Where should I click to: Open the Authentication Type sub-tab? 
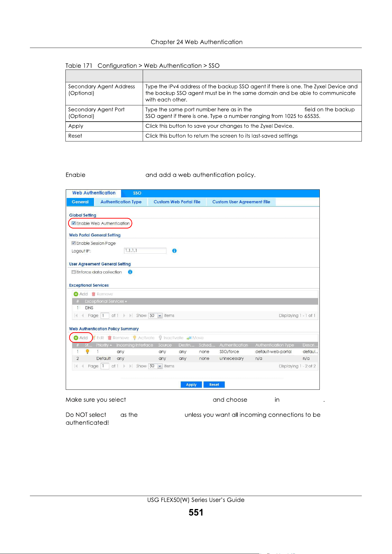click(x=121, y=202)
